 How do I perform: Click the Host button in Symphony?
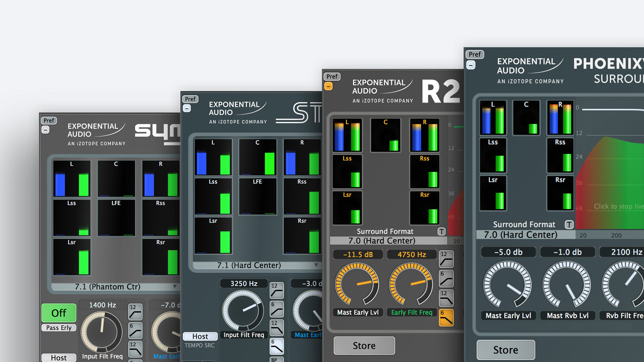(59, 358)
